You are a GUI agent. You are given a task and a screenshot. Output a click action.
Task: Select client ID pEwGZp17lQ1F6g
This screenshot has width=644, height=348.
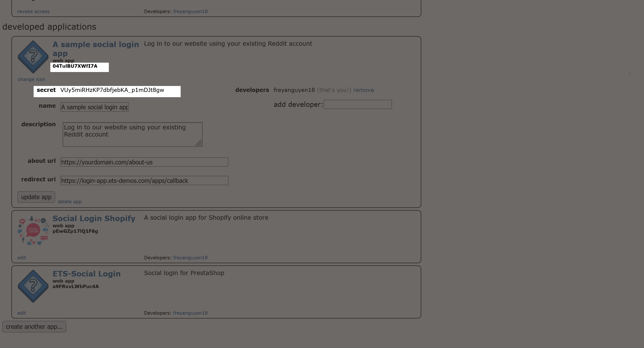click(x=75, y=231)
